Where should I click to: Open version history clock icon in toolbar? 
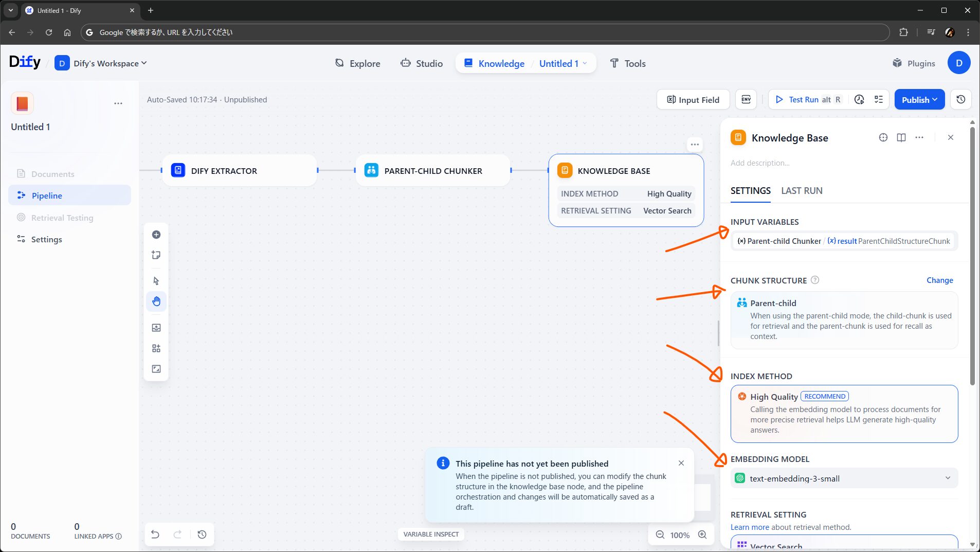tap(960, 100)
